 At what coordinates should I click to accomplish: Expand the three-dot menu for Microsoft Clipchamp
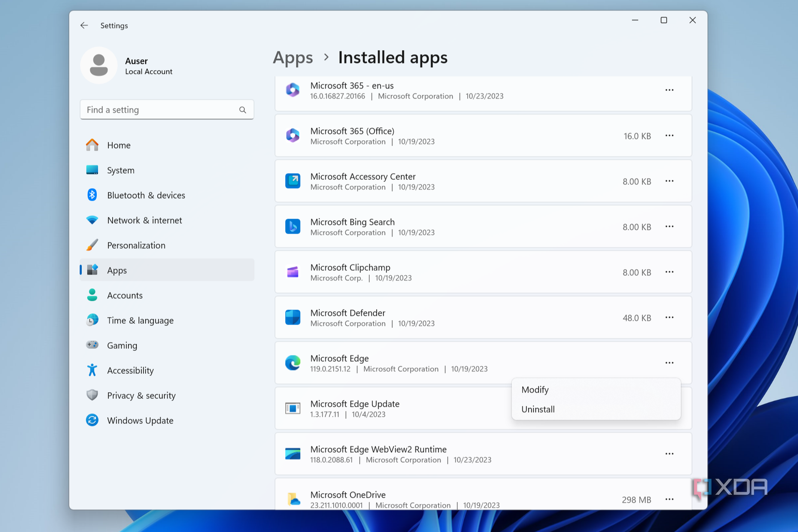669,272
